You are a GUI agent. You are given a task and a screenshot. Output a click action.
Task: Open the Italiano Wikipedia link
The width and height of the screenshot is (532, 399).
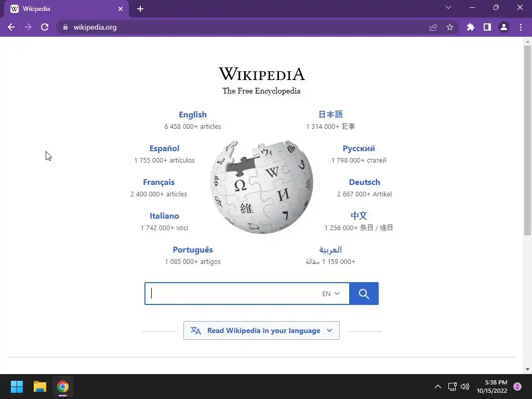pyautogui.click(x=164, y=216)
